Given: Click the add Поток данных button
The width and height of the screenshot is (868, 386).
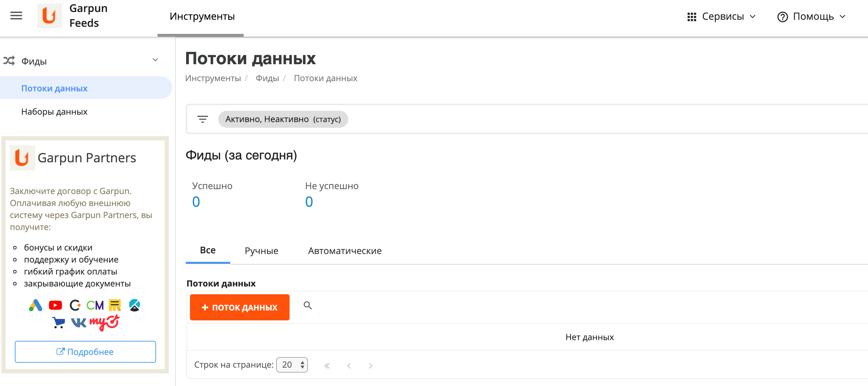Looking at the screenshot, I should pos(240,307).
